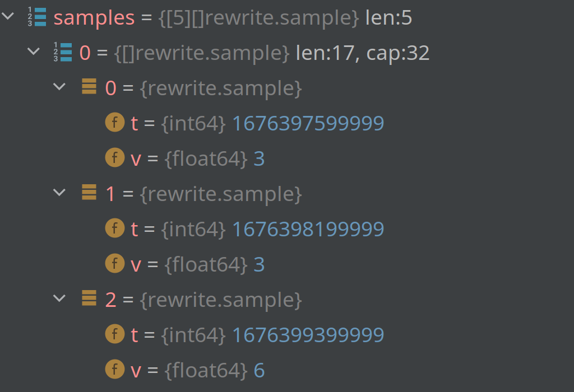Collapse the rewrite.sample struct at index 2
Screen dimensions: 574x392
click(59, 298)
